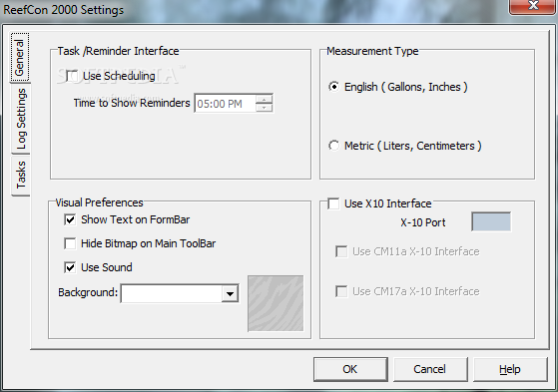Select English (Gallons, Inches) measurement
Image resolution: width=558 pixels, height=392 pixels.
point(333,87)
